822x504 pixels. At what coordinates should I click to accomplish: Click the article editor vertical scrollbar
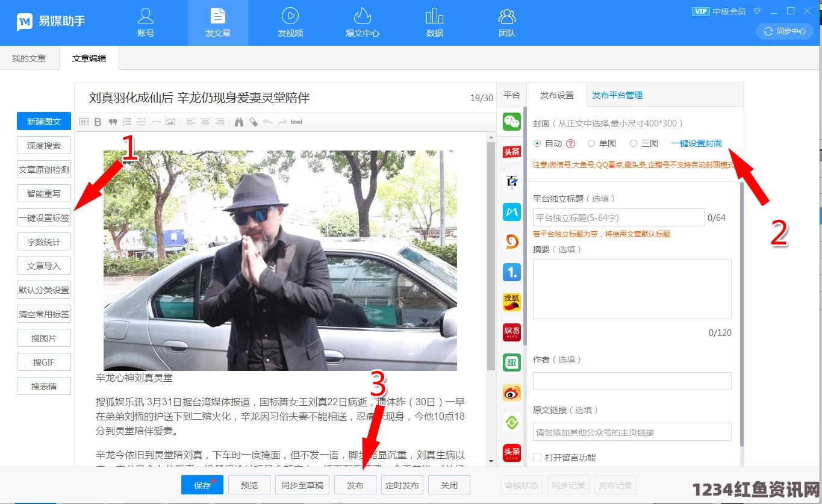[491, 256]
